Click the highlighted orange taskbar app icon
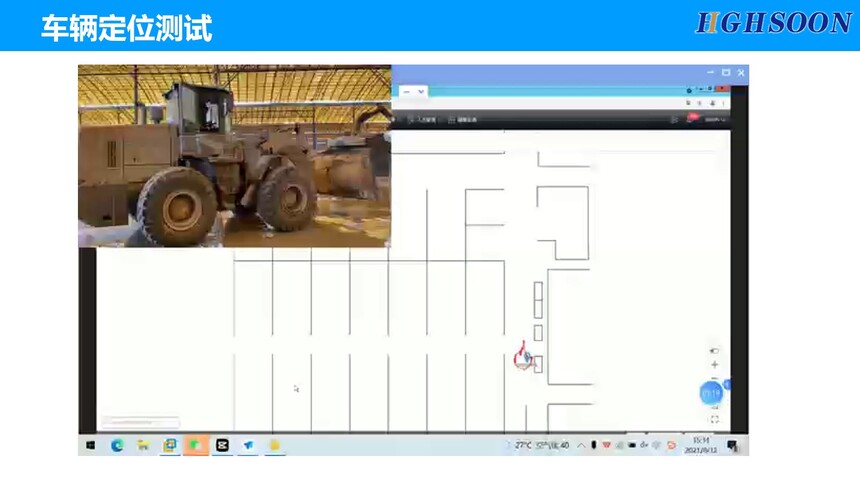This screenshot has width=860, height=484. coord(195,445)
